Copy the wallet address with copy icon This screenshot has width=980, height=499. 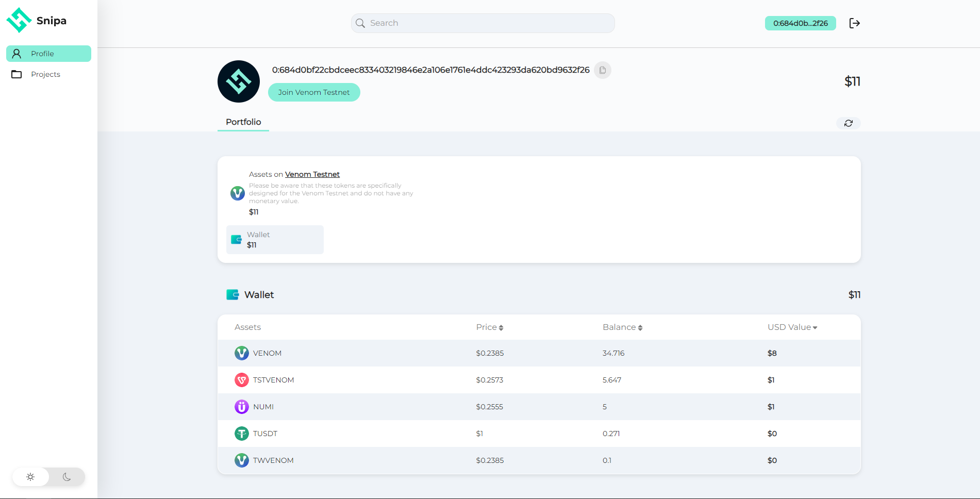603,70
